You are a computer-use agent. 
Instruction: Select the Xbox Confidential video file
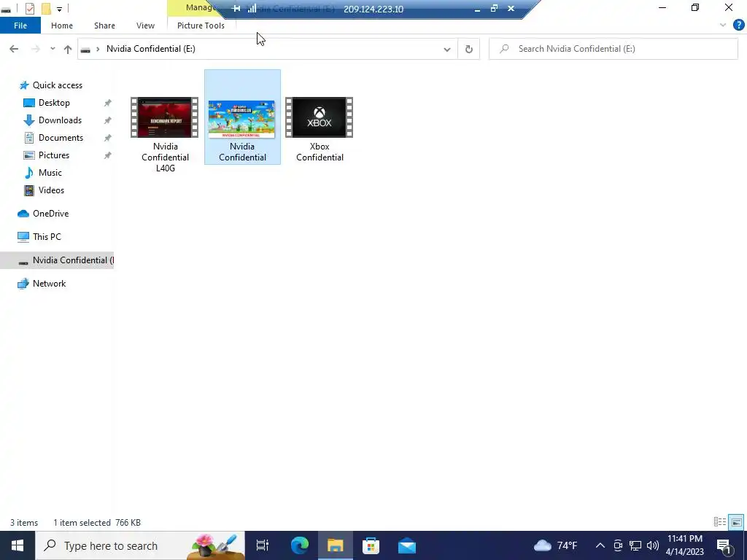coord(320,128)
